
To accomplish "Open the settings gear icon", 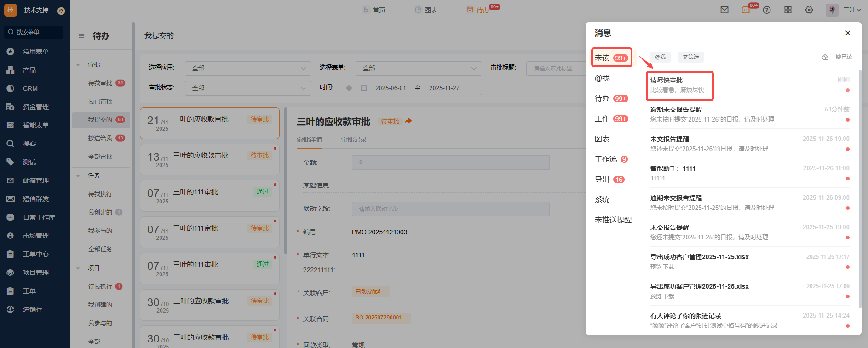I will point(809,10).
